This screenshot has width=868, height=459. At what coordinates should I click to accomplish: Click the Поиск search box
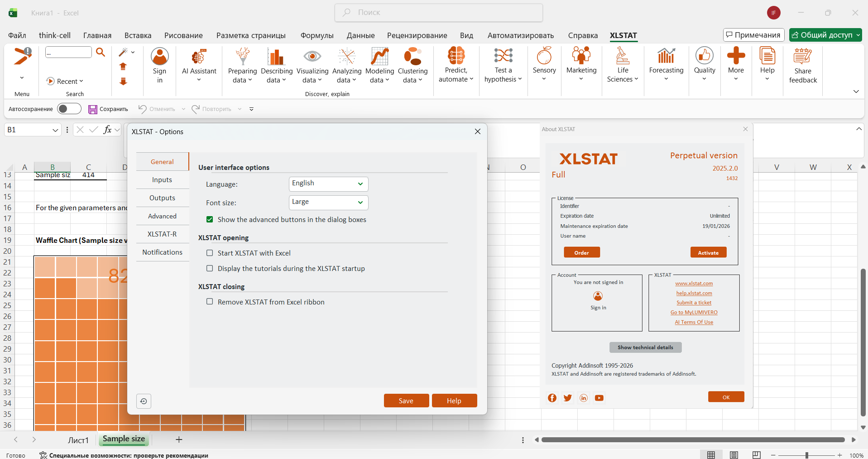coord(439,13)
